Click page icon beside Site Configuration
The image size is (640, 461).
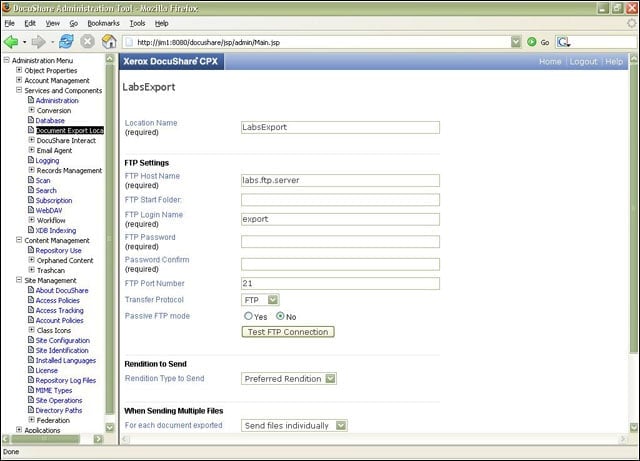31,340
